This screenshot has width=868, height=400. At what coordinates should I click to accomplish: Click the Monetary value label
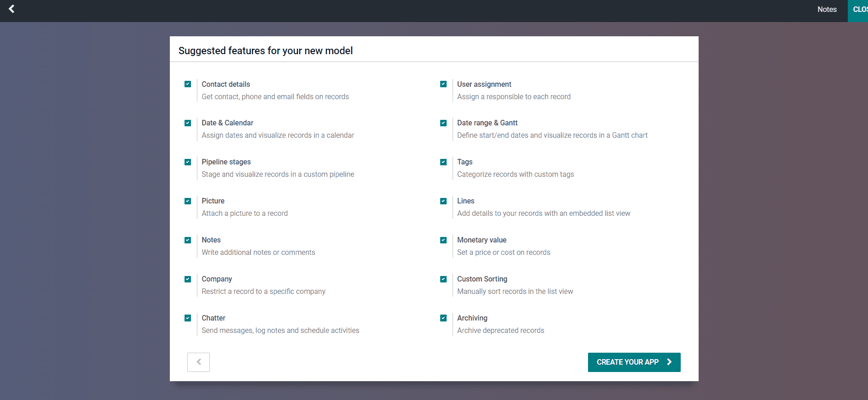(x=482, y=240)
